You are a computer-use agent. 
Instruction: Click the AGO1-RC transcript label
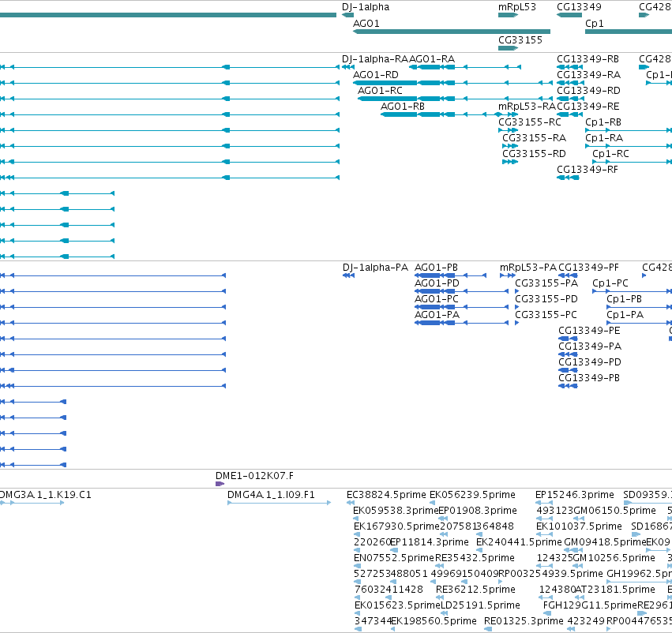coord(380,90)
